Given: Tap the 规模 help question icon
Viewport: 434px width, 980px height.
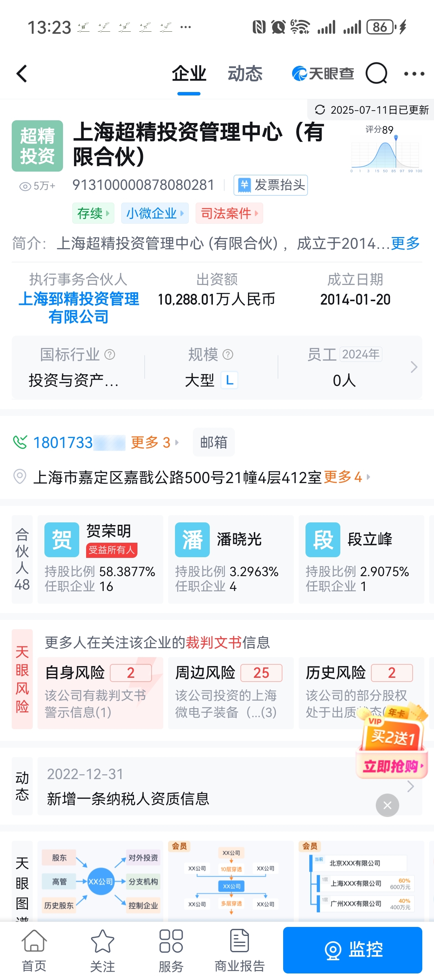Looking at the screenshot, I should point(227,355).
